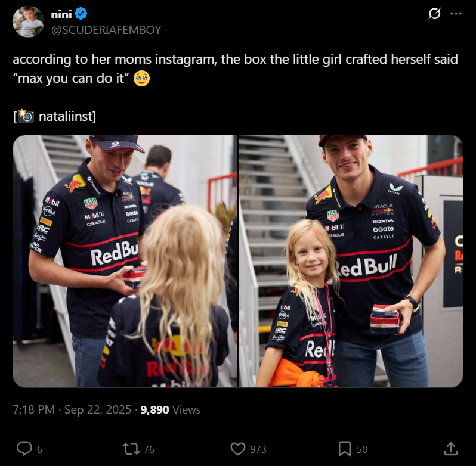Open the 7:18 PM Sep 22, 2025 timestamp
Screen dimensions: 476x466
pyautogui.click(x=72, y=409)
